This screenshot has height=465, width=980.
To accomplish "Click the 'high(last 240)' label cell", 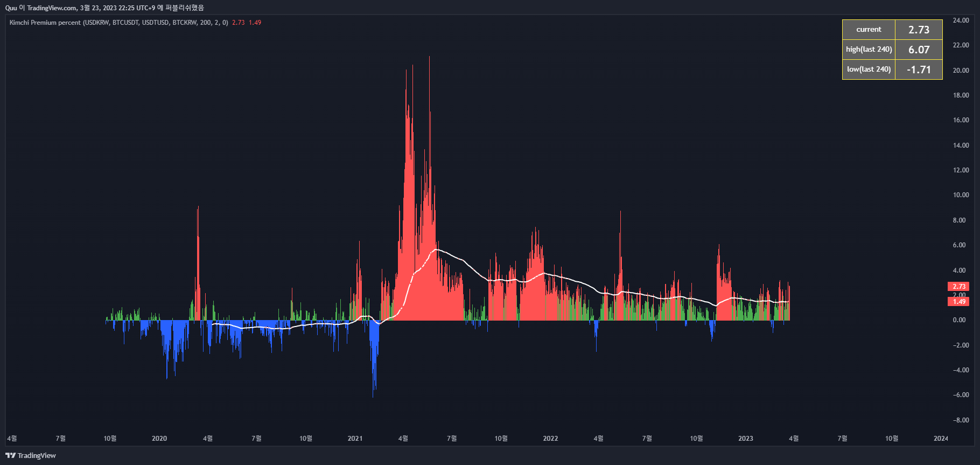I will (869, 50).
